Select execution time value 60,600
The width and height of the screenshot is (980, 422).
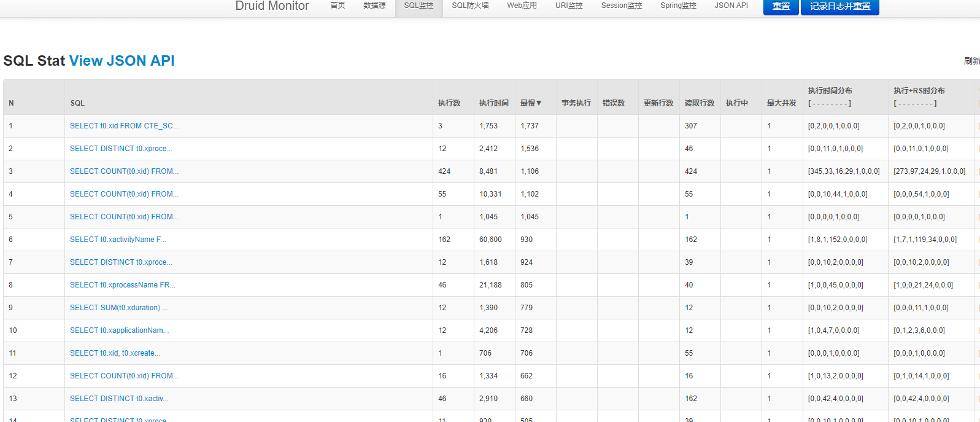pos(490,240)
